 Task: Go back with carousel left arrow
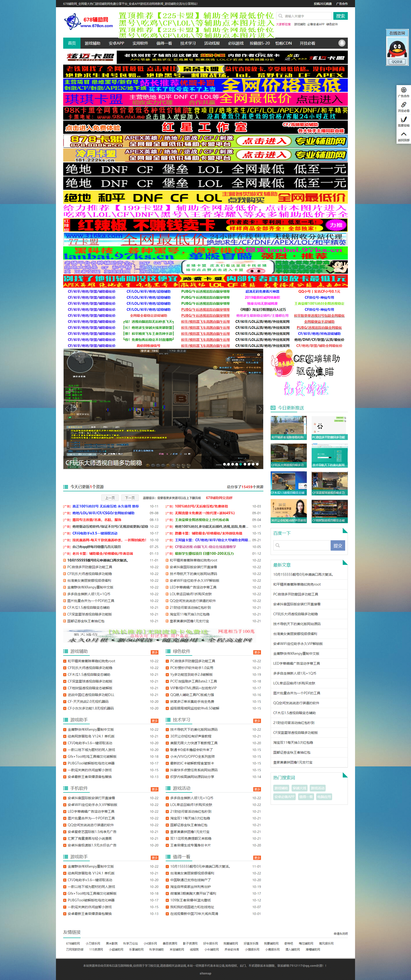click(x=67, y=409)
